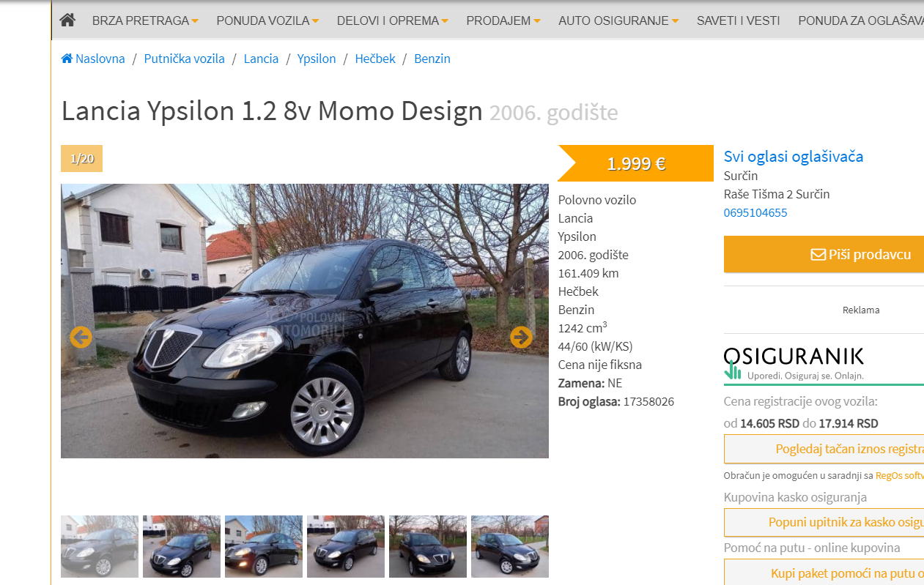Show next photo with right arrow
The height and width of the screenshot is (585, 924).
pyautogui.click(x=521, y=337)
